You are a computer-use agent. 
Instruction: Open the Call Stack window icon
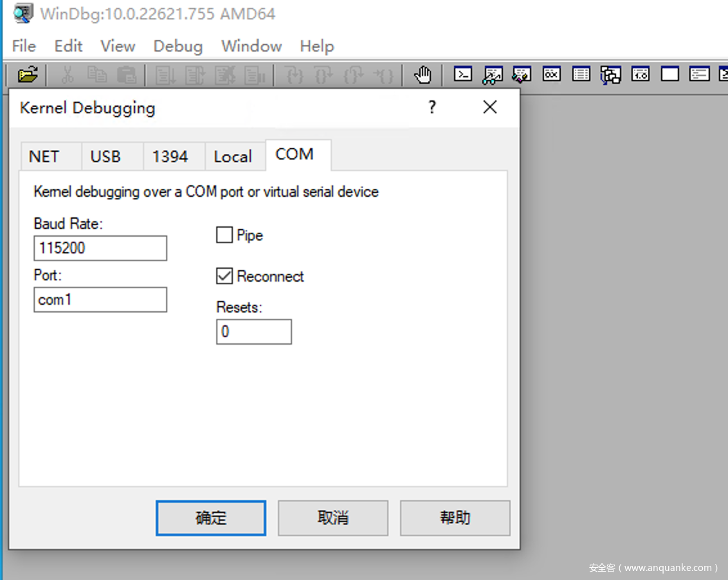coord(610,75)
